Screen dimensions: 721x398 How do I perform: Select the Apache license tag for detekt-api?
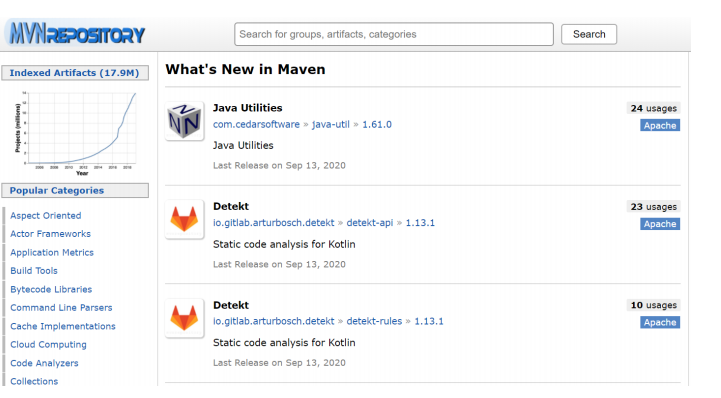660,224
